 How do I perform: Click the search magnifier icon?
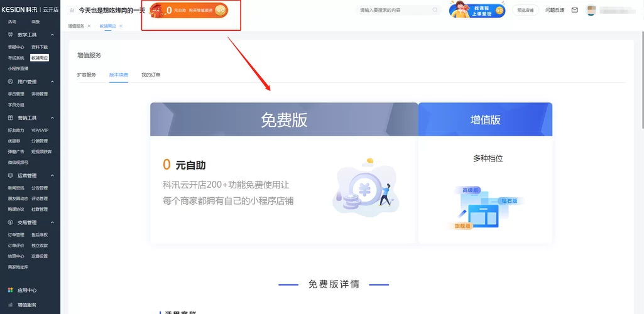(x=435, y=10)
